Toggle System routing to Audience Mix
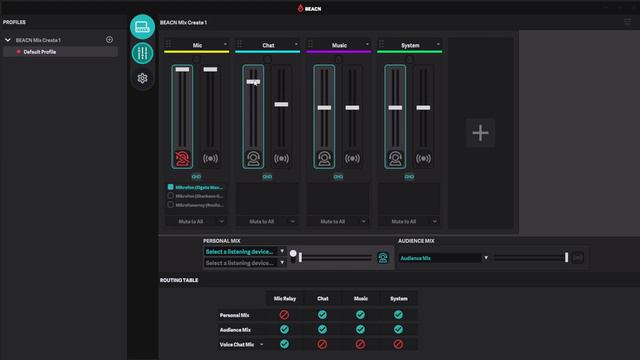 pyautogui.click(x=398, y=329)
